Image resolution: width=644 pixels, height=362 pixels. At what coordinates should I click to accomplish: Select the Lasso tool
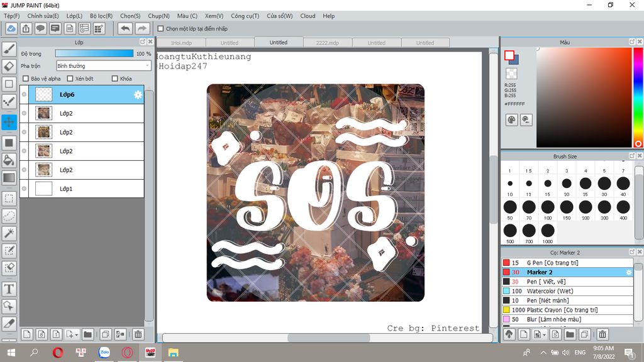point(9,216)
